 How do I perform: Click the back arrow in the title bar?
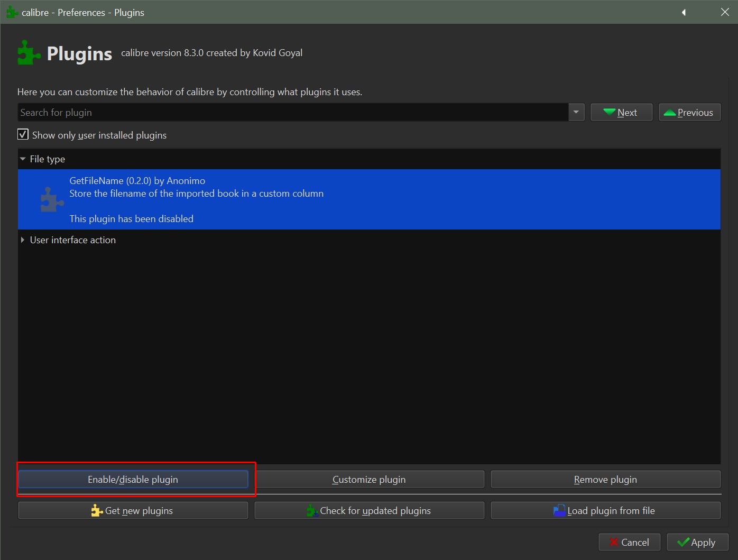point(684,12)
